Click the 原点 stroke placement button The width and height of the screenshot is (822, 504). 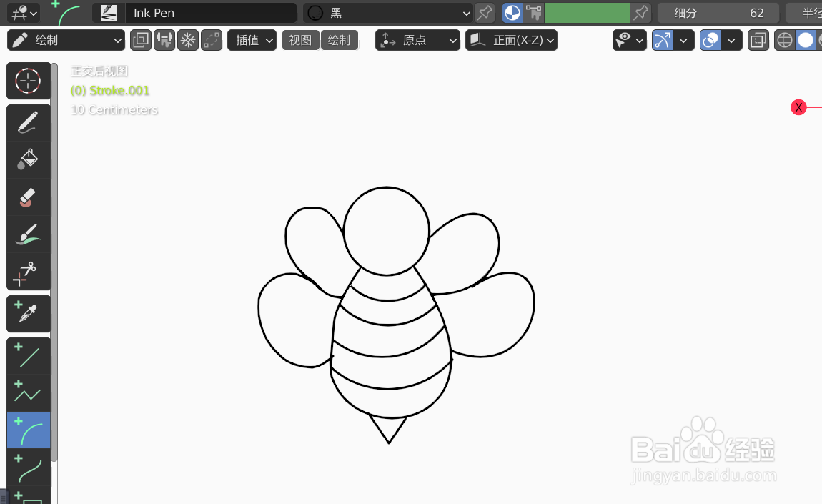coord(417,40)
